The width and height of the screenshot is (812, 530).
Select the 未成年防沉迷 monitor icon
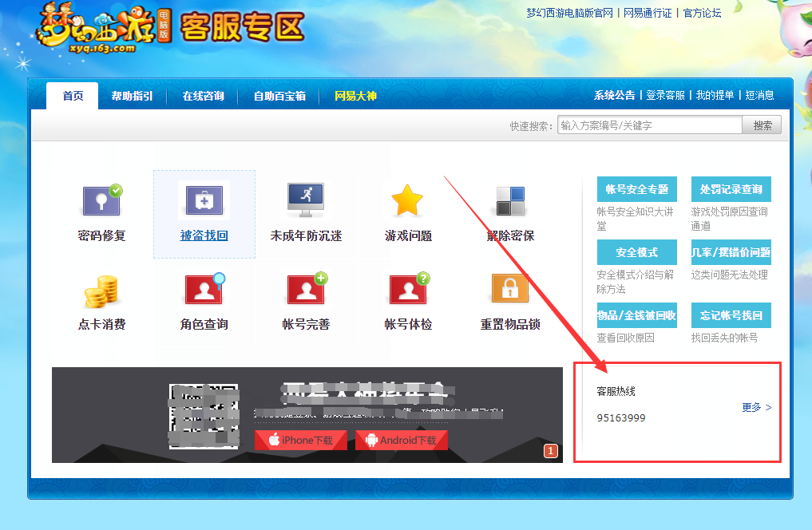point(306,200)
